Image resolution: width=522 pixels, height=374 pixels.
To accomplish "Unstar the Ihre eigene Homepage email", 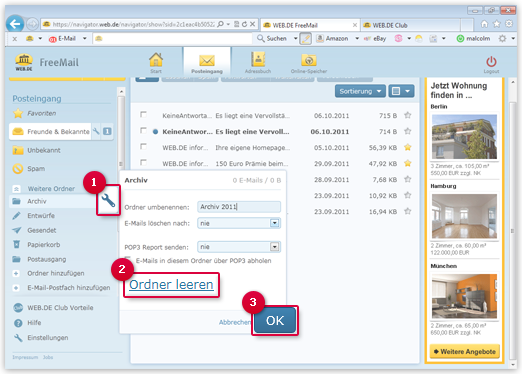I will tap(407, 147).
